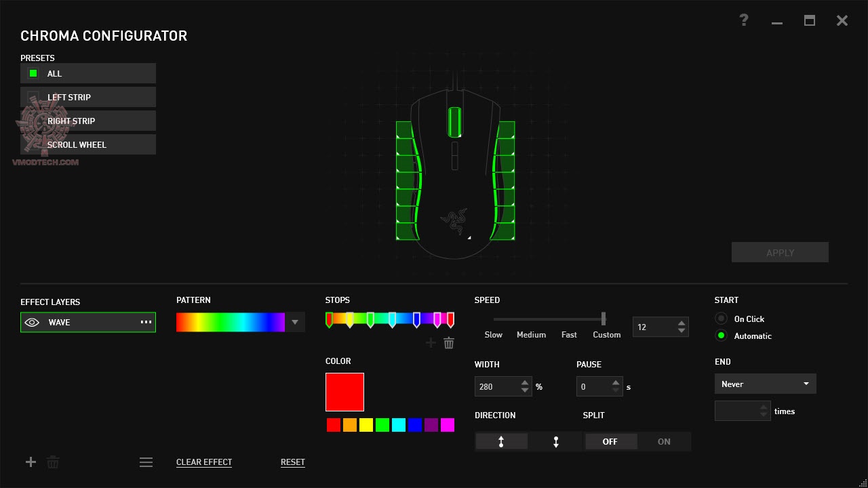Delete the selected effect layer
This screenshot has width=868, height=488.
pyautogui.click(x=53, y=462)
